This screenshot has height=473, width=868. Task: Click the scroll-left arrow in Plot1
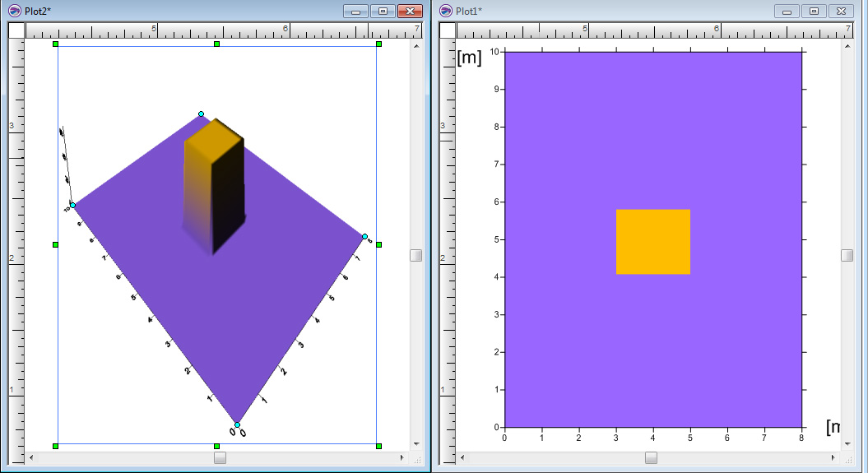pos(462,457)
